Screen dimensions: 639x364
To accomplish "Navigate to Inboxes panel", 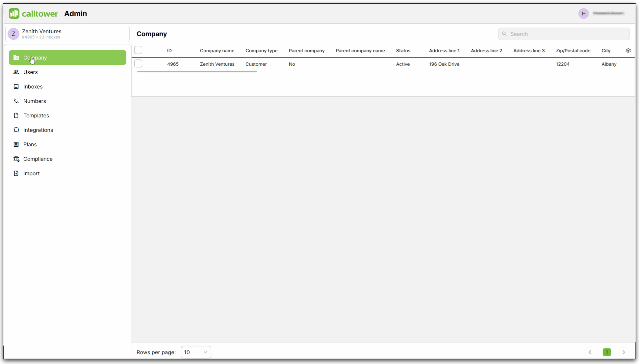I will 33,86.
